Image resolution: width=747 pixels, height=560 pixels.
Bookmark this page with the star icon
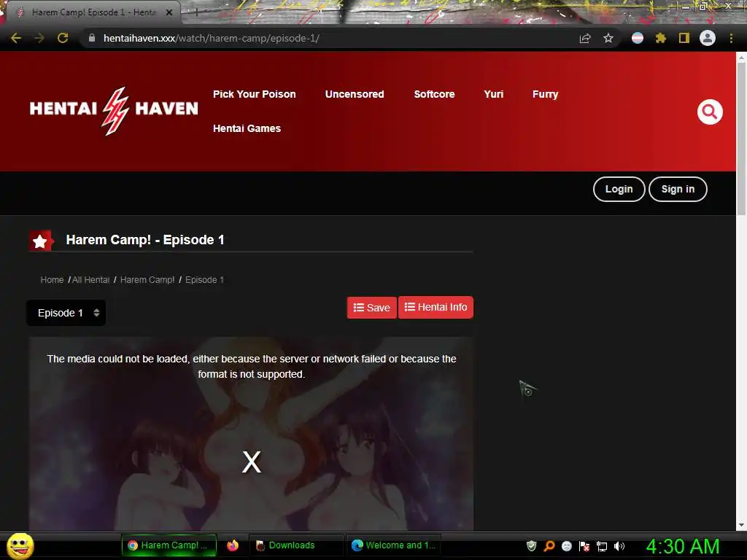coord(608,39)
